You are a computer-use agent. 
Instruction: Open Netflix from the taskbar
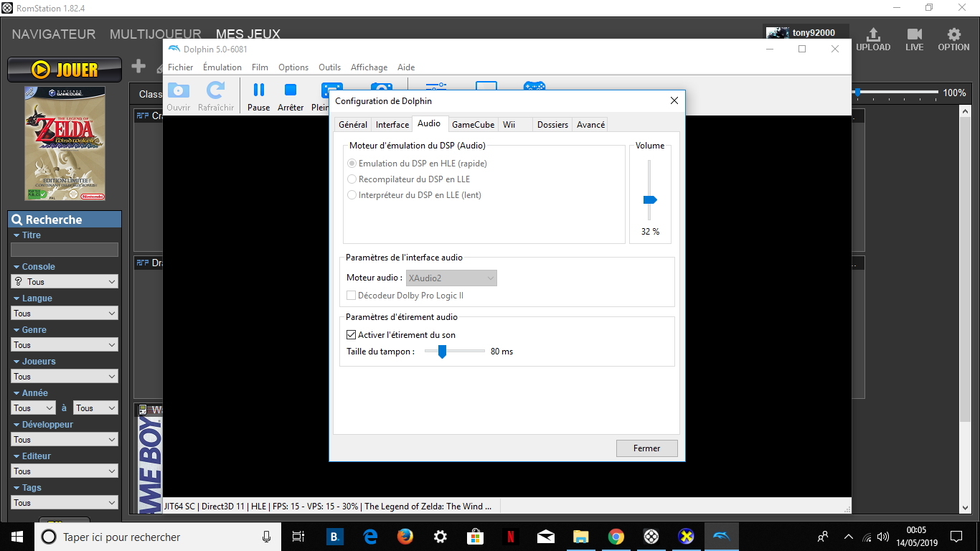coord(511,537)
